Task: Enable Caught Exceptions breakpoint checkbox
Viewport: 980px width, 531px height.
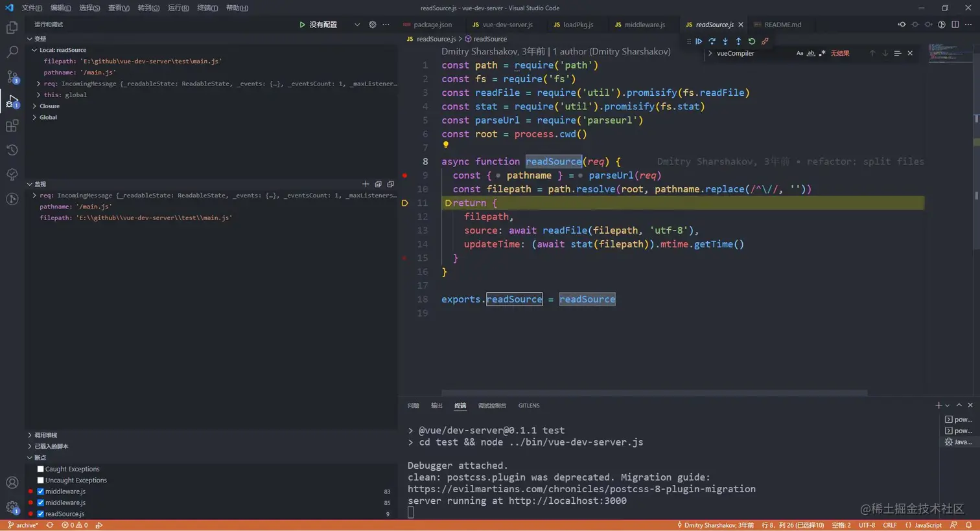Action: click(40, 469)
